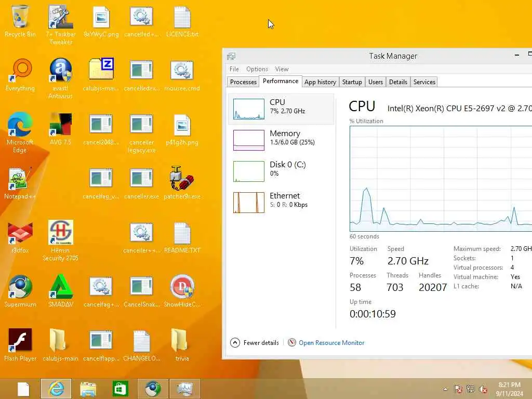
Task: Select the CPU performance graph entry
Action: [281, 109]
